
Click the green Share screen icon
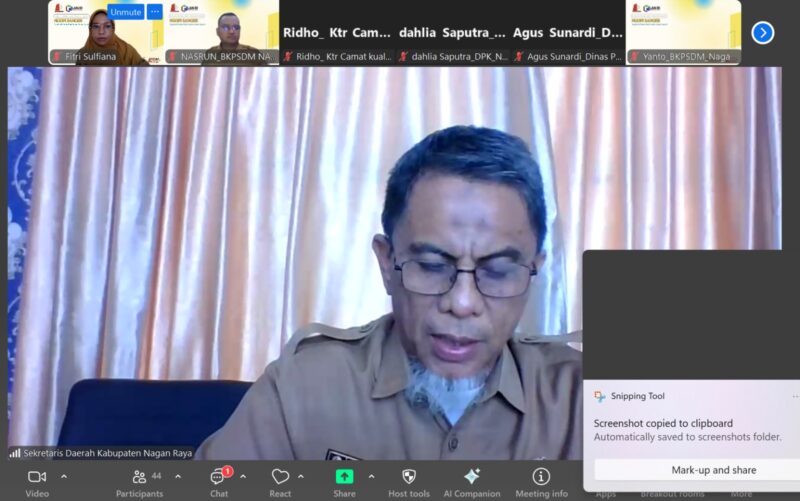point(344,477)
